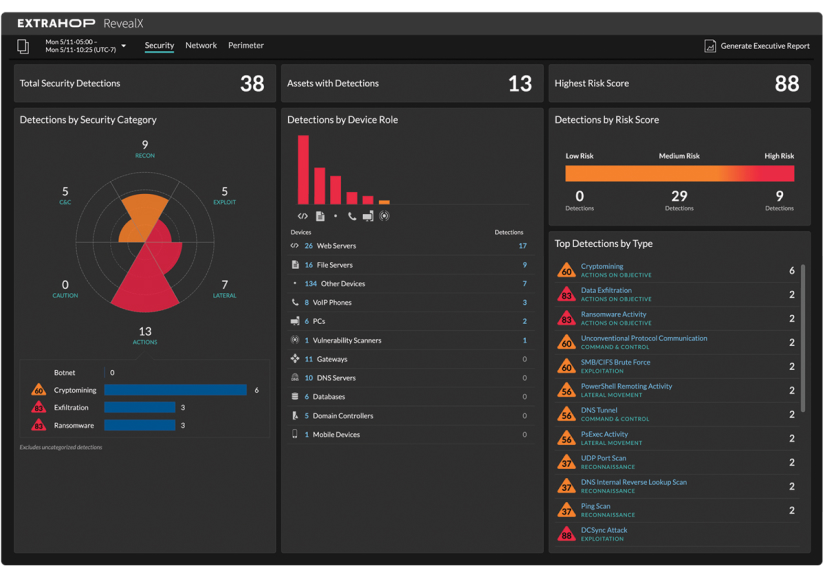Switch to the Security tab
Viewport: 825px width, 575px height.
pos(159,45)
